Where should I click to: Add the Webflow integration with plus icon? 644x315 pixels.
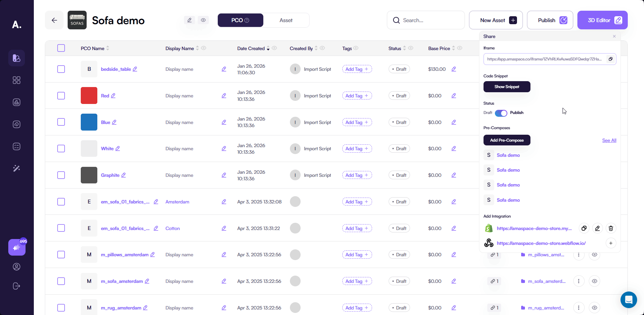click(x=611, y=243)
